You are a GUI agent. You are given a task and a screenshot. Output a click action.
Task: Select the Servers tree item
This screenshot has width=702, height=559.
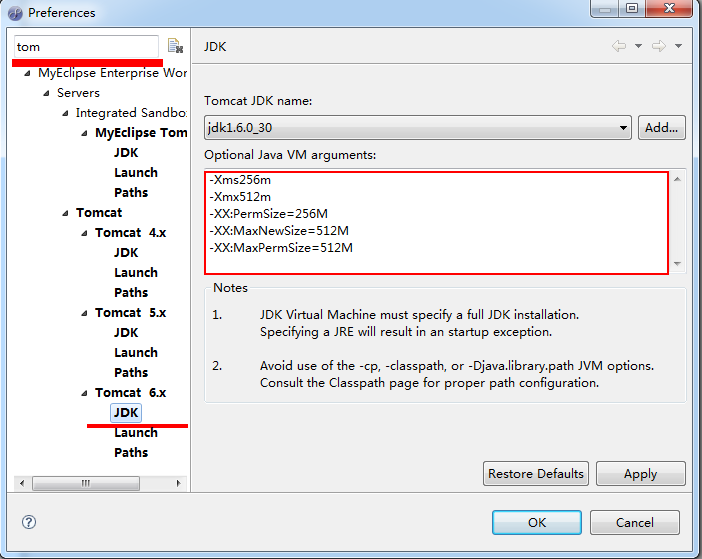(x=78, y=93)
